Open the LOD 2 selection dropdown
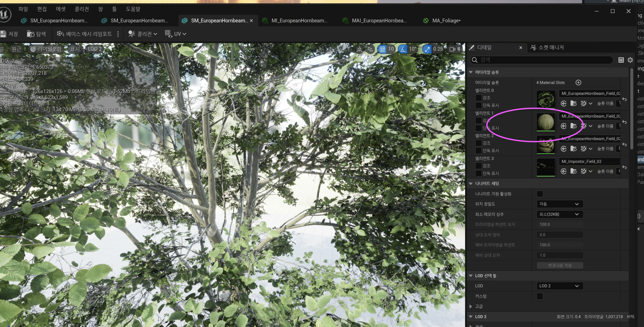The width and height of the screenshot is (644, 327). pos(560,286)
